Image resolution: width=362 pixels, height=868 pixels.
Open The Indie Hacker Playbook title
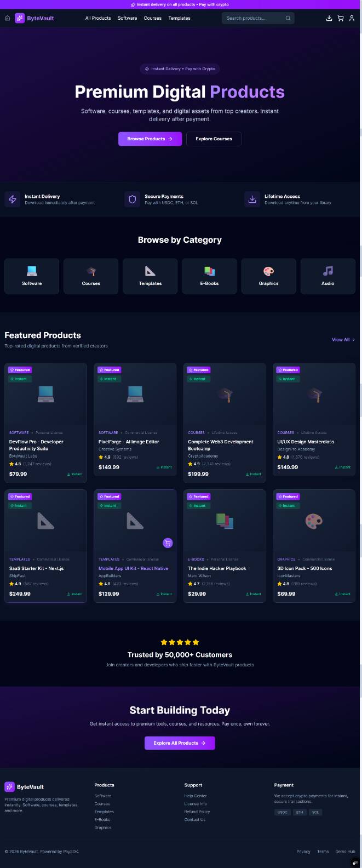click(217, 568)
